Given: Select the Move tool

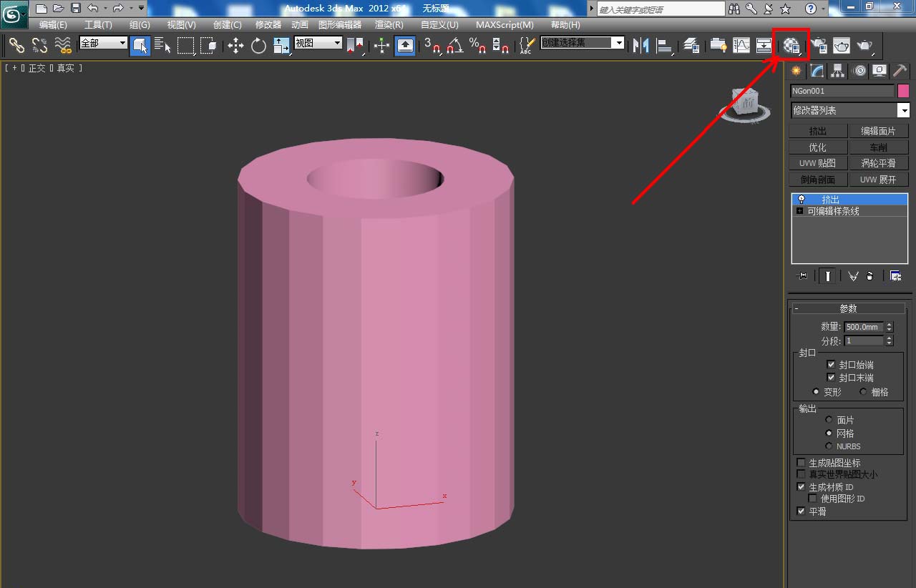Looking at the screenshot, I should 235,45.
